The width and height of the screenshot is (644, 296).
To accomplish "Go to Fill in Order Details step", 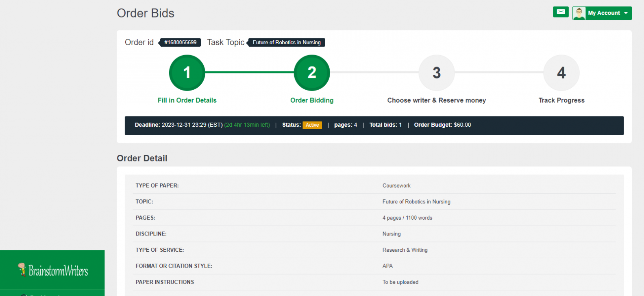I will click(187, 100).
